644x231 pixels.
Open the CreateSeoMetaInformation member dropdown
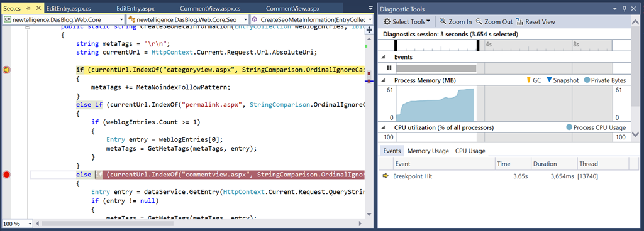(x=370, y=19)
